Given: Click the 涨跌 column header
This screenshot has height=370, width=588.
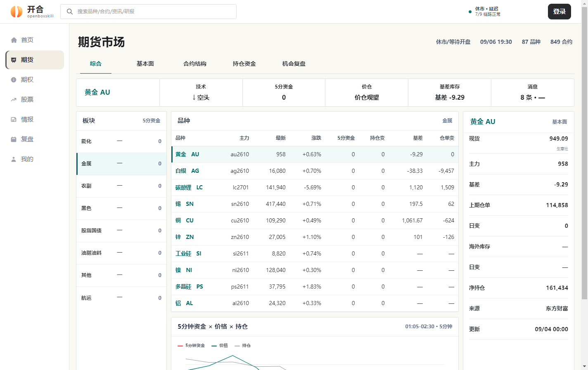Looking at the screenshot, I should click(316, 138).
